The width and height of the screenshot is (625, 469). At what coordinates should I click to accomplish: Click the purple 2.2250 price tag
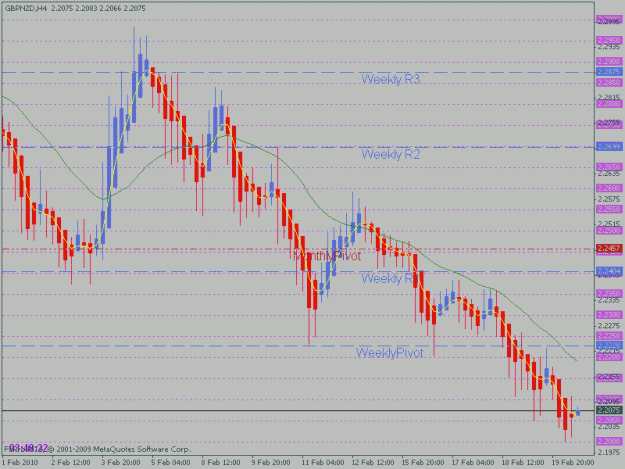[x=609, y=336]
